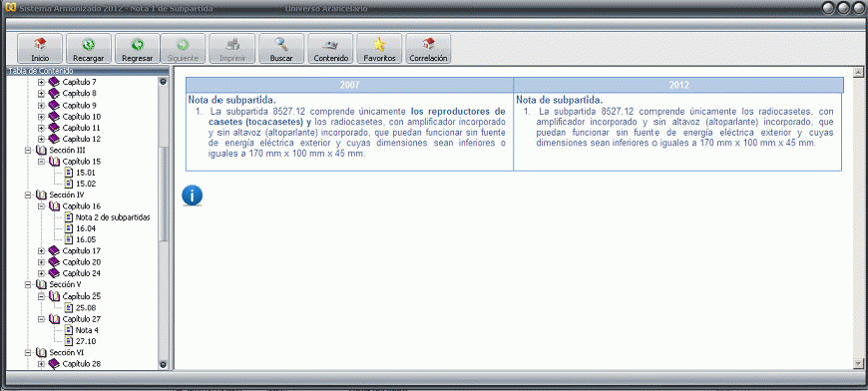Collapse Capítulo 15 node
The width and height of the screenshot is (868, 391).
coord(41,162)
